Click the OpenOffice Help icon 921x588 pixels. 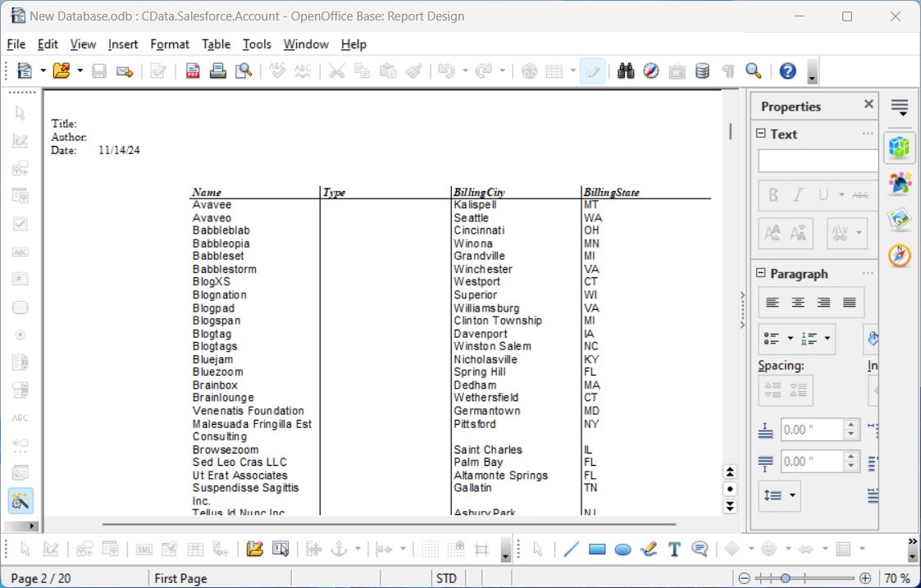point(788,71)
